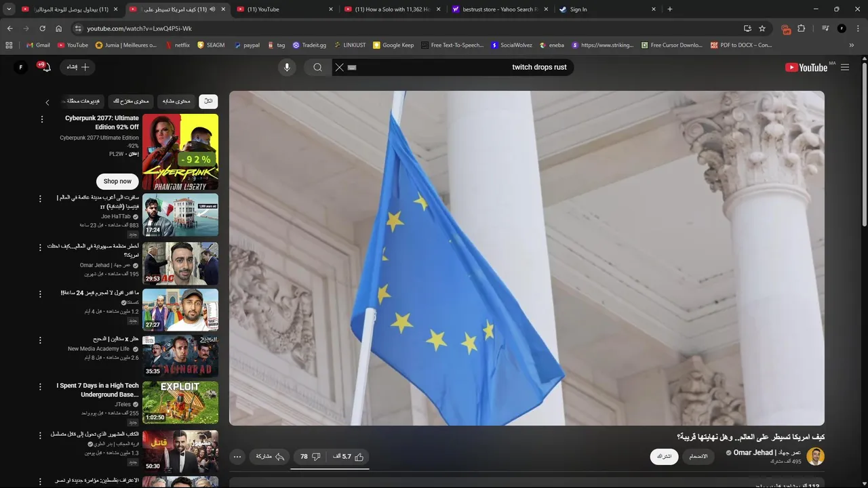The image size is (868, 488).
Task: Click Shop now on Cyberpunk ad
Action: [x=117, y=181]
